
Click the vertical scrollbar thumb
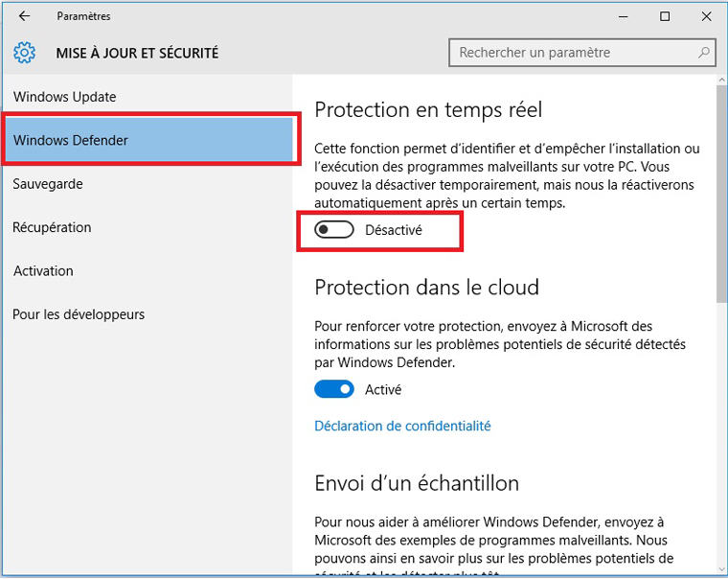point(720,192)
